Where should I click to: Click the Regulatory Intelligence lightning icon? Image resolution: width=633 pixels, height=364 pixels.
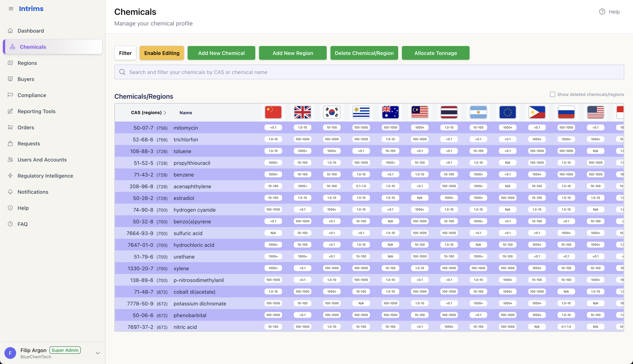(x=10, y=176)
